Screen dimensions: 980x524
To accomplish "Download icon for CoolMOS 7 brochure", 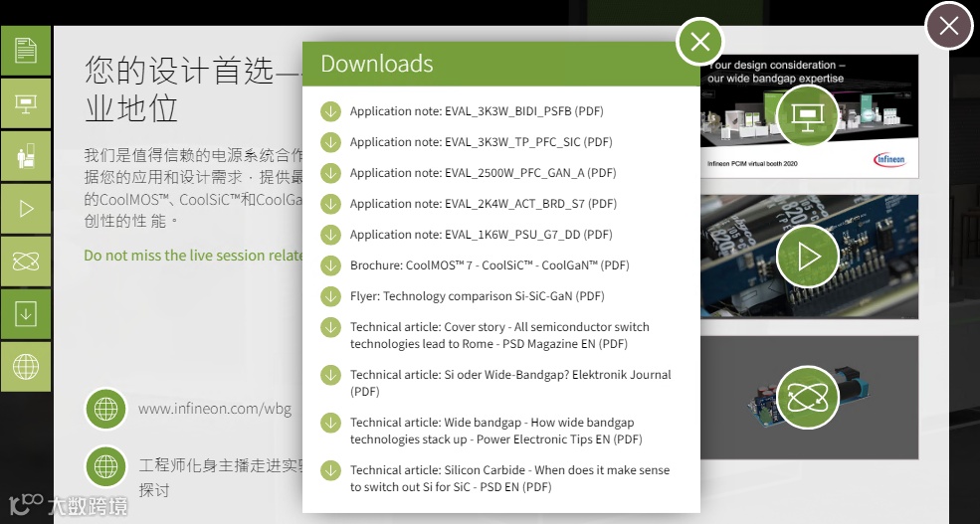I will (x=330, y=265).
